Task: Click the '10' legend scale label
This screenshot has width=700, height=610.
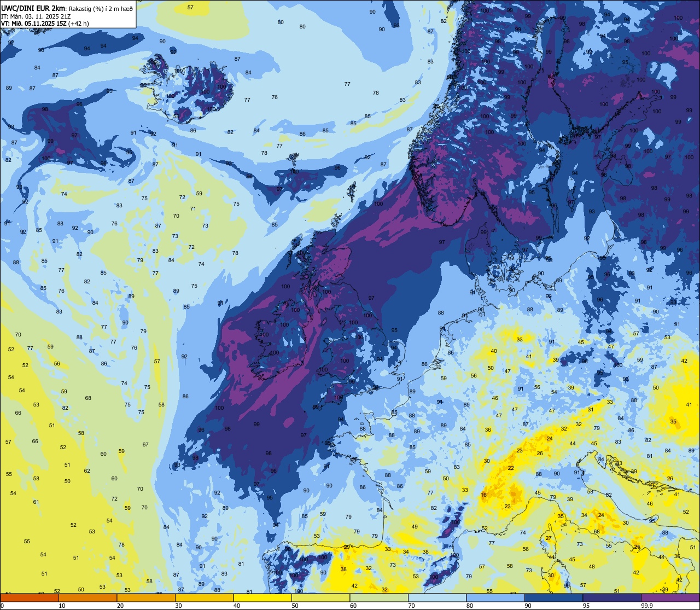Action: (x=62, y=606)
